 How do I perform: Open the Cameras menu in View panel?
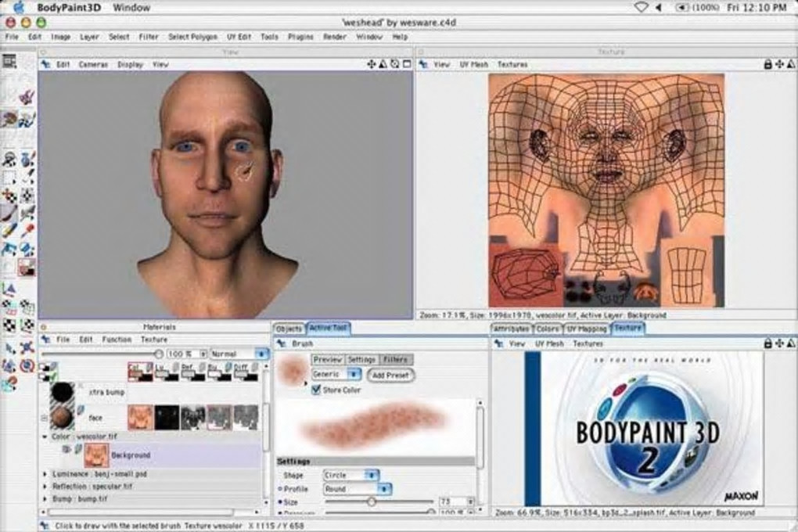pyautogui.click(x=93, y=64)
